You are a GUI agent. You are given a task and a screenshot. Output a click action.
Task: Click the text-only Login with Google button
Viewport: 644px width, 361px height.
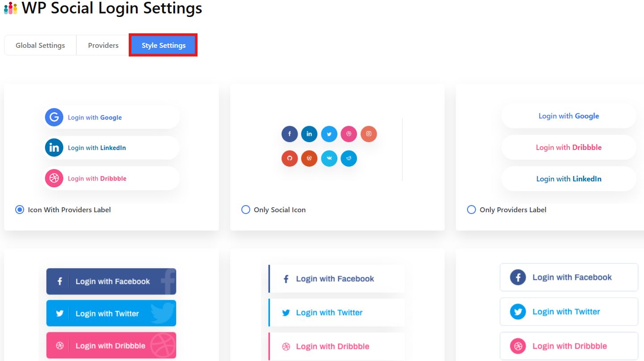click(x=568, y=116)
